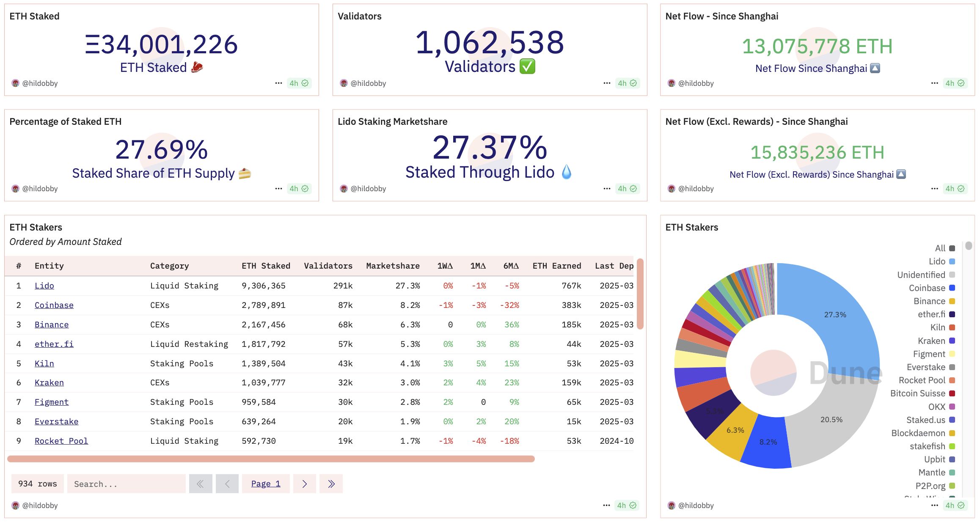Screen dimensions: 980x522
Task: Go to next table page arrow
Action: (x=304, y=484)
